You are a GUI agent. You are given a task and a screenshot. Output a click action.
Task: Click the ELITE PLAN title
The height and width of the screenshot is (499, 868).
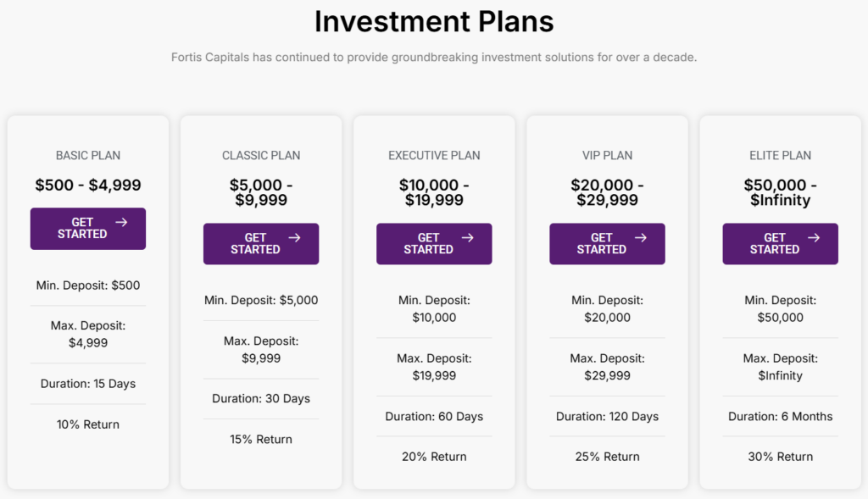coord(780,156)
